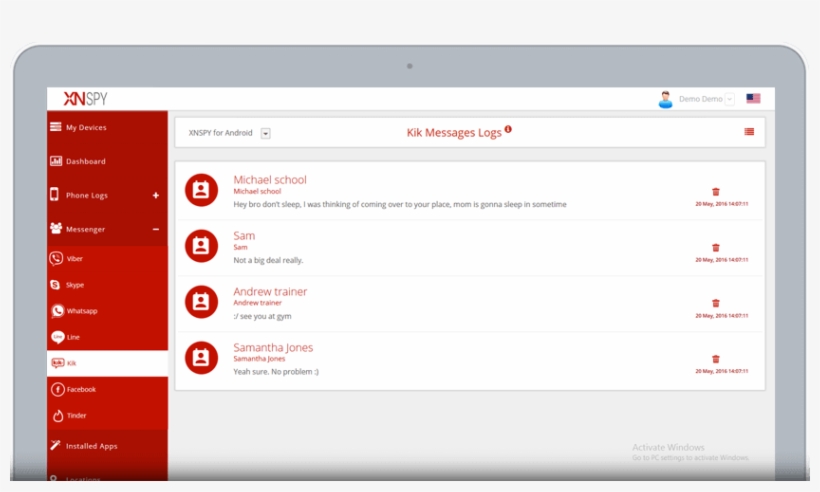Open Andrew trainer conversation title
This screenshot has width=820, height=492.
(270, 291)
